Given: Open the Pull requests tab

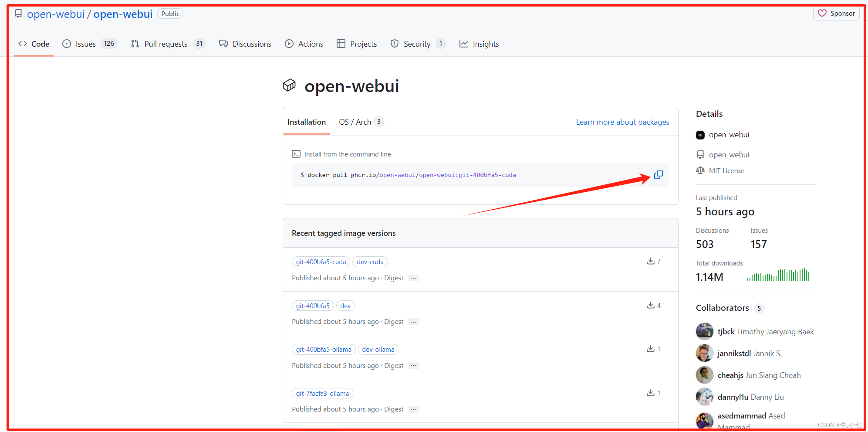Looking at the screenshot, I should [x=168, y=44].
